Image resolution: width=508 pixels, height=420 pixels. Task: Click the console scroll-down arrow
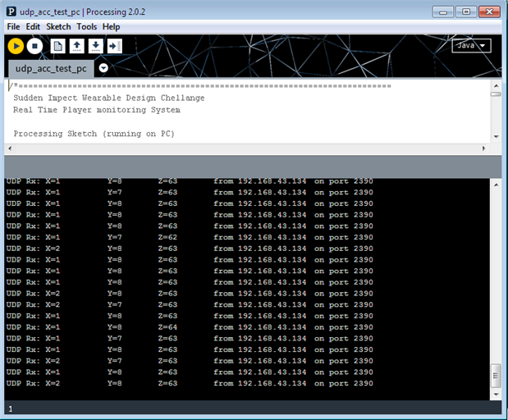(x=496, y=394)
